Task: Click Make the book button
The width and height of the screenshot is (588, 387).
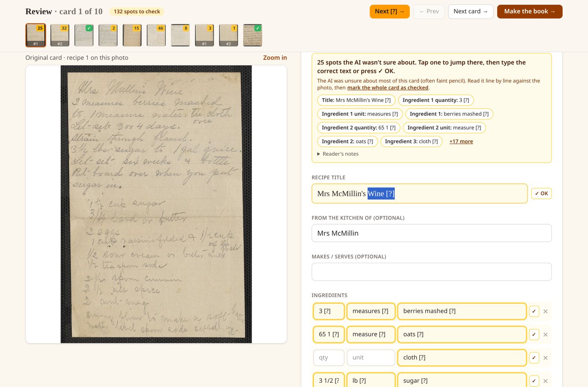Action: pos(530,11)
